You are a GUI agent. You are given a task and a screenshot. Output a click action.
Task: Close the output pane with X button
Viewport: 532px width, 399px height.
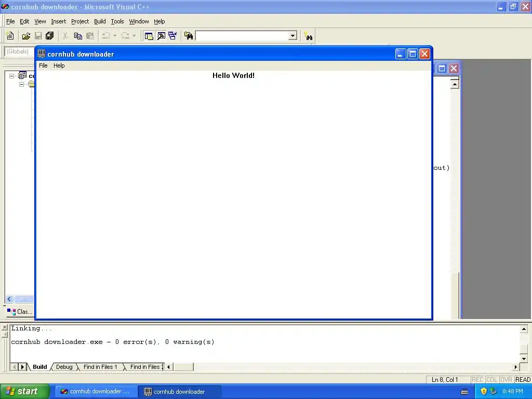4,327
